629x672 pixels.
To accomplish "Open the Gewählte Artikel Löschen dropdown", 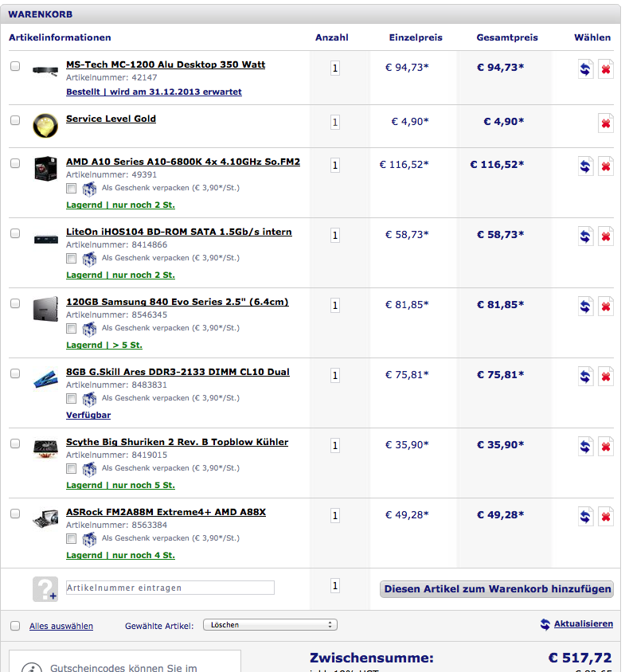I will [x=270, y=625].
